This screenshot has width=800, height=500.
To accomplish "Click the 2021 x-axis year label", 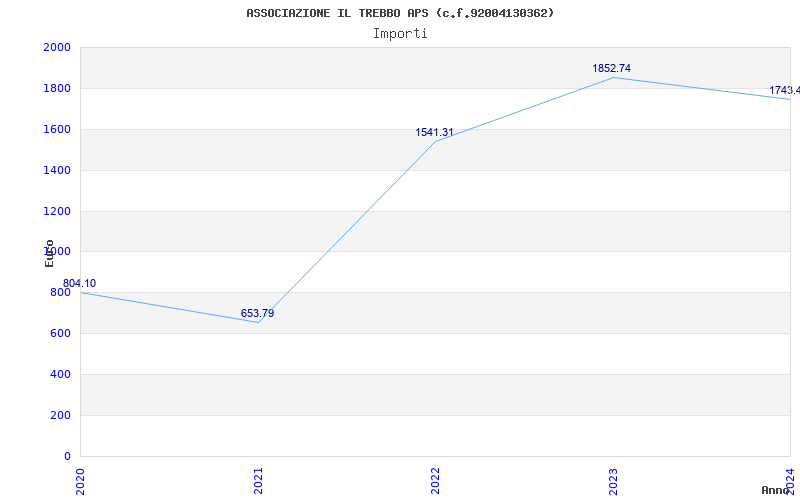I will tap(258, 481).
